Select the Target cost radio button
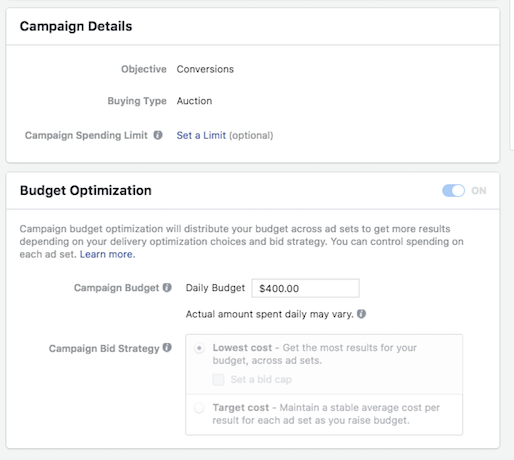This screenshot has width=514, height=460. (x=199, y=408)
